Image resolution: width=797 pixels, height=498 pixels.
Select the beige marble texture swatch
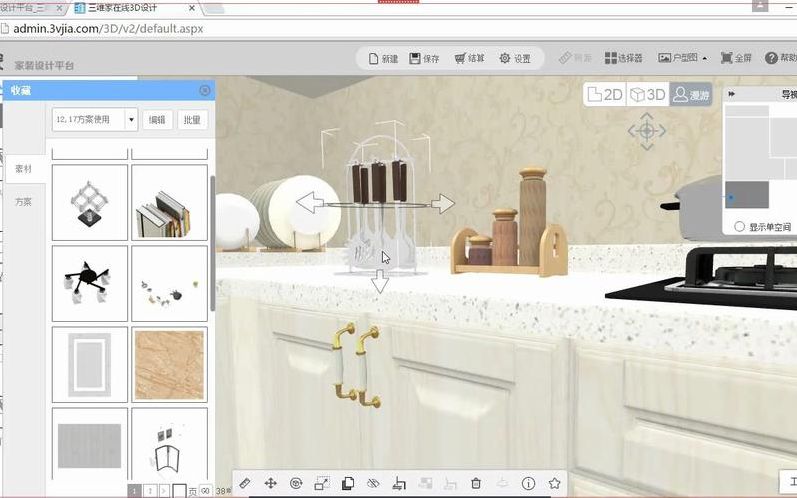[169, 364]
